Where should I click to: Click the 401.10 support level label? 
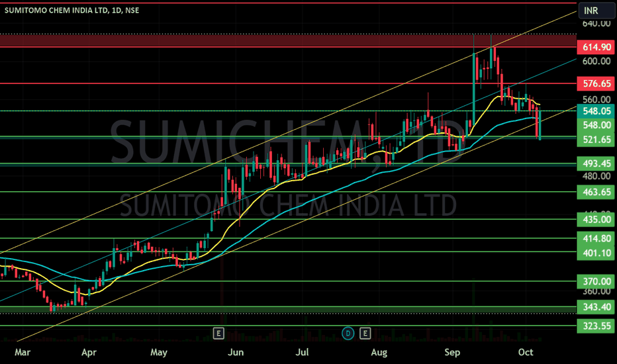tap(596, 253)
